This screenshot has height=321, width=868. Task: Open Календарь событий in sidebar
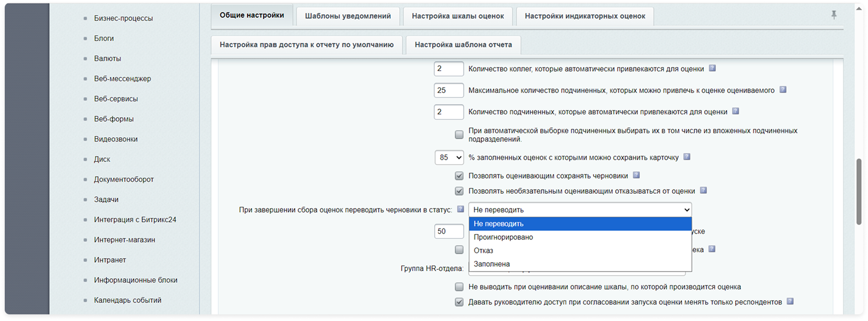click(128, 300)
